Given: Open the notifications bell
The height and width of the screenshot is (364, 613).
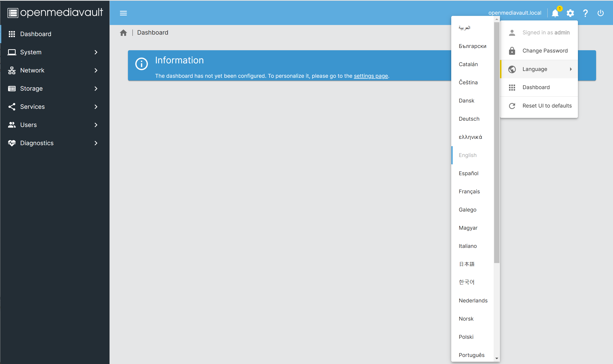Looking at the screenshot, I should 555,13.
